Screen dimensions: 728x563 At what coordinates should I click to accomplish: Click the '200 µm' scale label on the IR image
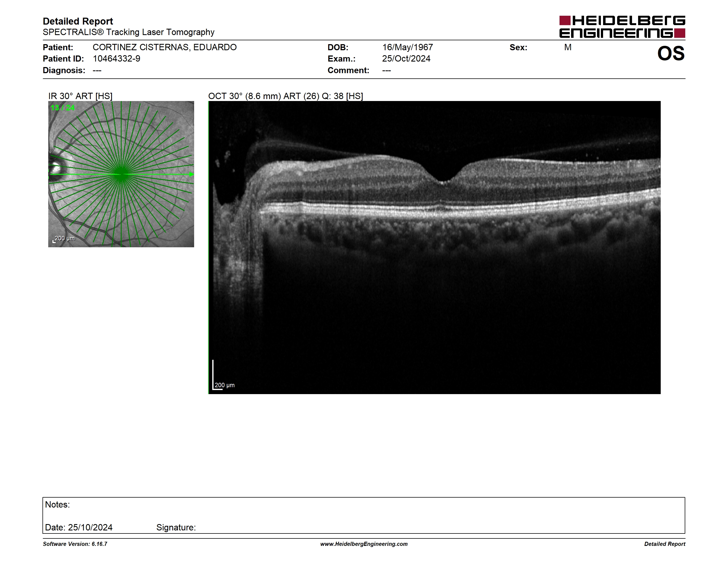(65, 238)
